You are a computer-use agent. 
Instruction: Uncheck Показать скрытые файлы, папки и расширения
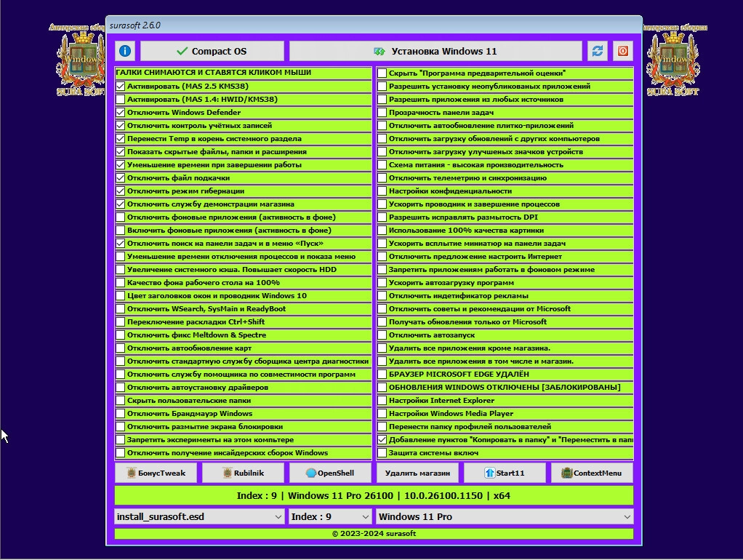(121, 152)
